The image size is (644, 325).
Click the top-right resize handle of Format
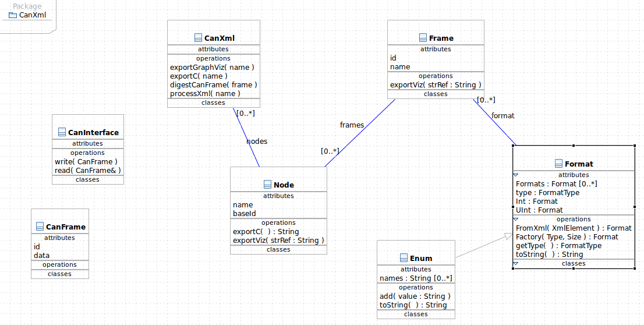coord(635,146)
